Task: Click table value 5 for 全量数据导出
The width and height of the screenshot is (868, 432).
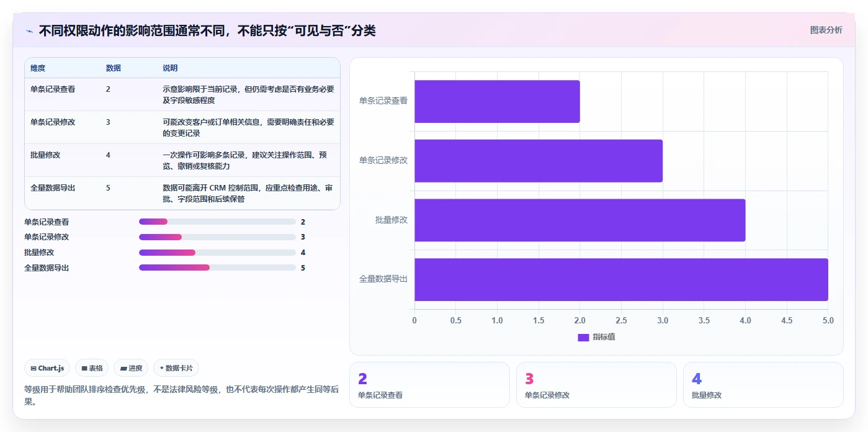Action: 108,187
